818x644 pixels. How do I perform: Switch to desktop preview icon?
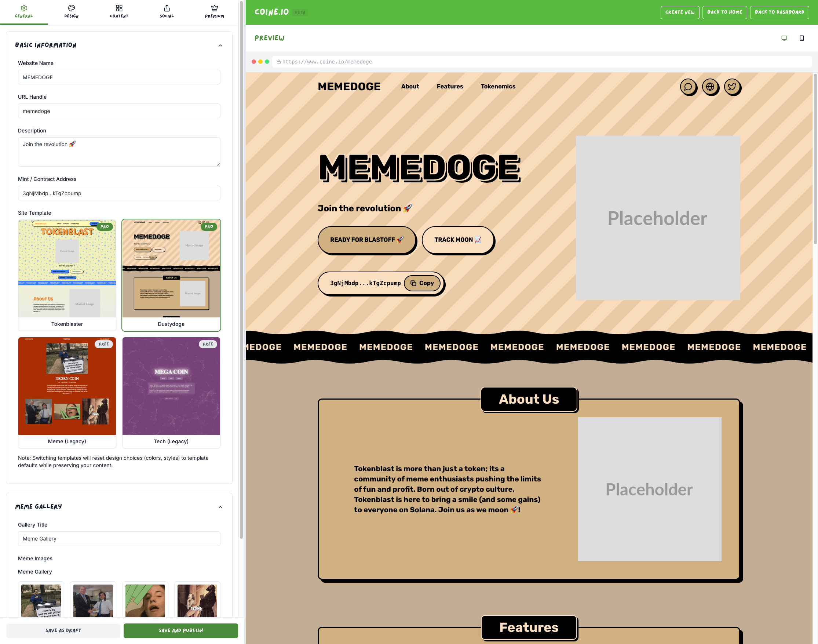pos(784,38)
